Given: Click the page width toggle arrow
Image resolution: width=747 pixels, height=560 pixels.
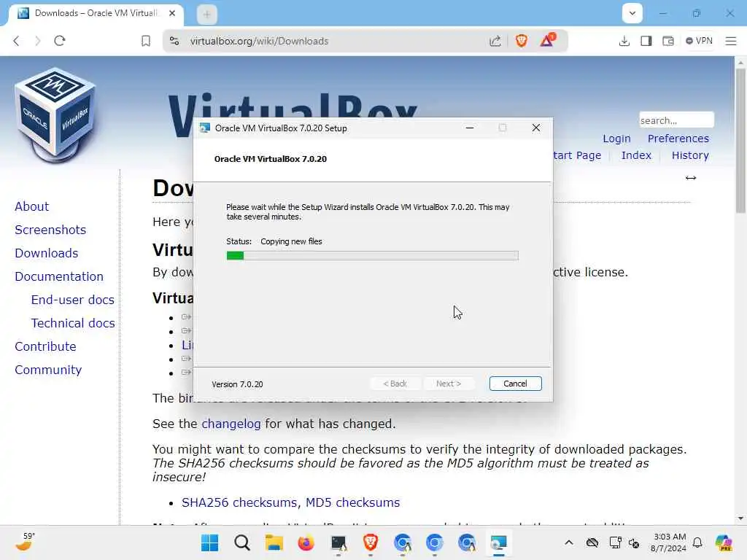Looking at the screenshot, I should click(x=690, y=178).
